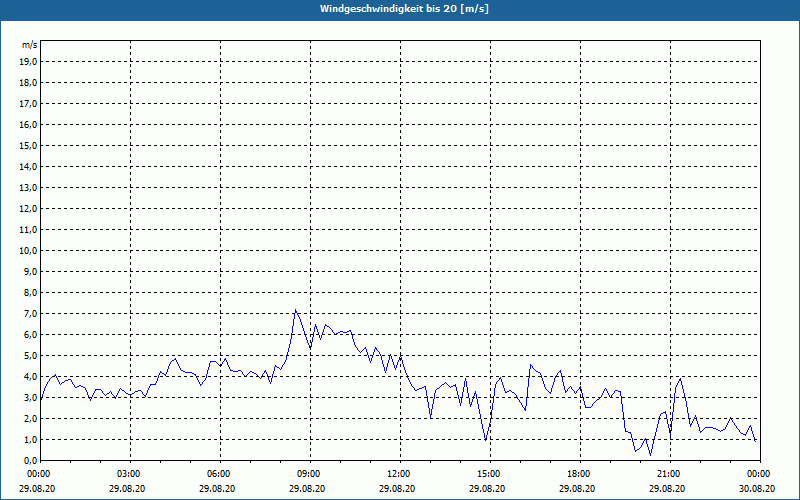
Task: Click the title "Windgeschwindigkeit bis 20 [m/s]"
Action: [x=404, y=9]
